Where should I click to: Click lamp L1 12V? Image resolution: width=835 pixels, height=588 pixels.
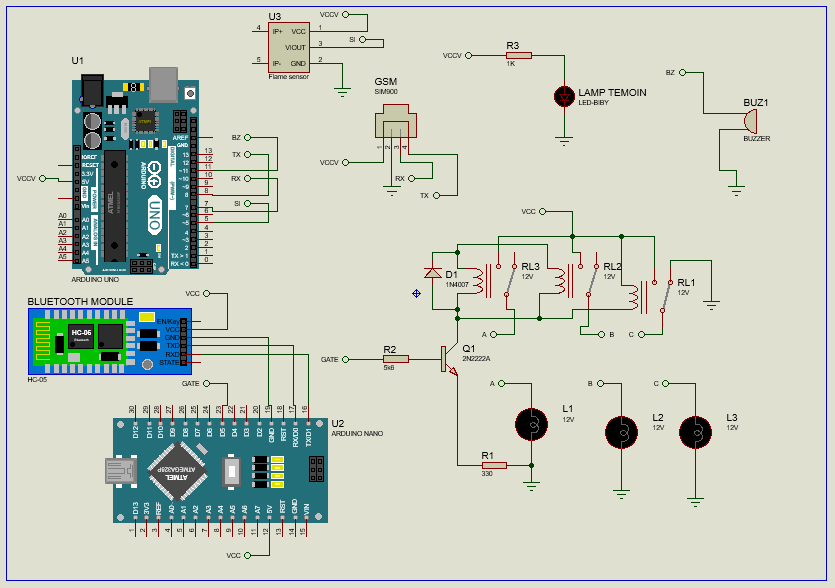coord(530,424)
